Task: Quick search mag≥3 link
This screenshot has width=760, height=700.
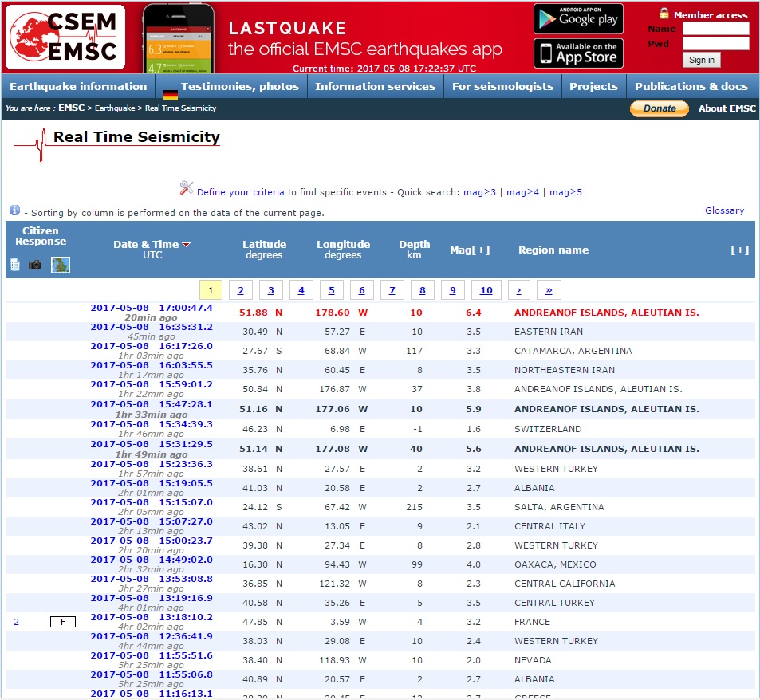Action: (x=479, y=192)
